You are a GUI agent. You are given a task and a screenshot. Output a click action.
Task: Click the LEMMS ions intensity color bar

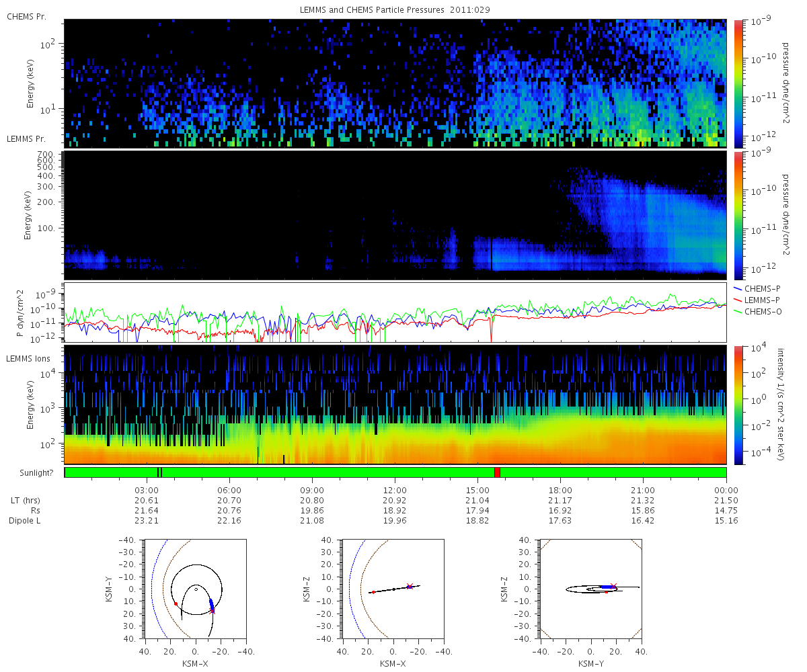(738, 405)
